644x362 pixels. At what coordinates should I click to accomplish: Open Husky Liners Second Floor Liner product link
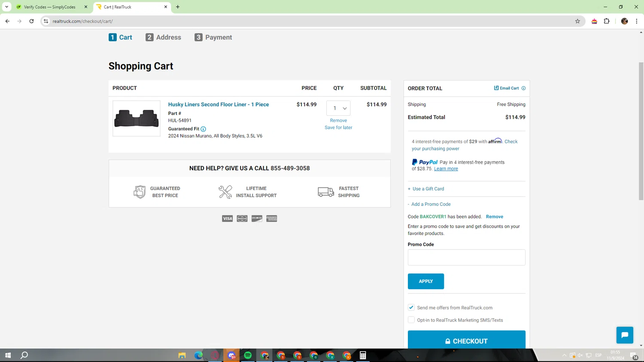[219, 104]
